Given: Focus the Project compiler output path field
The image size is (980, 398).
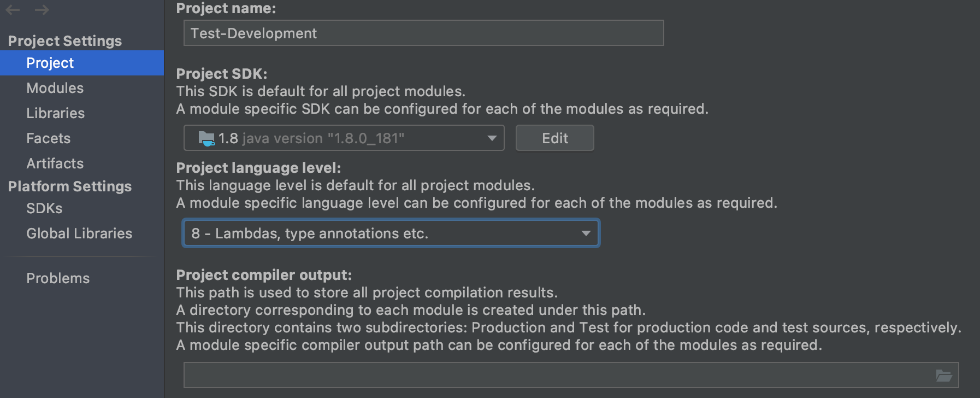Looking at the screenshot, I should (x=557, y=376).
